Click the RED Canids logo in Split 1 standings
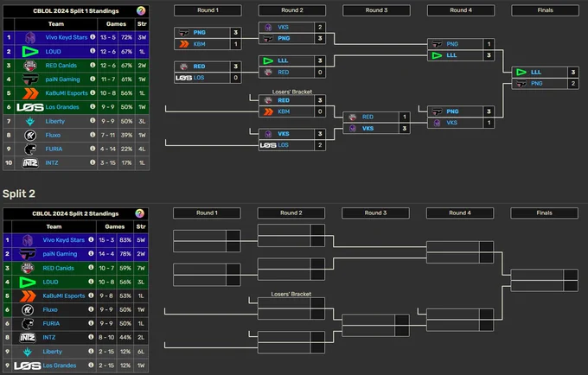This screenshot has height=375, width=588. pyautogui.click(x=30, y=65)
